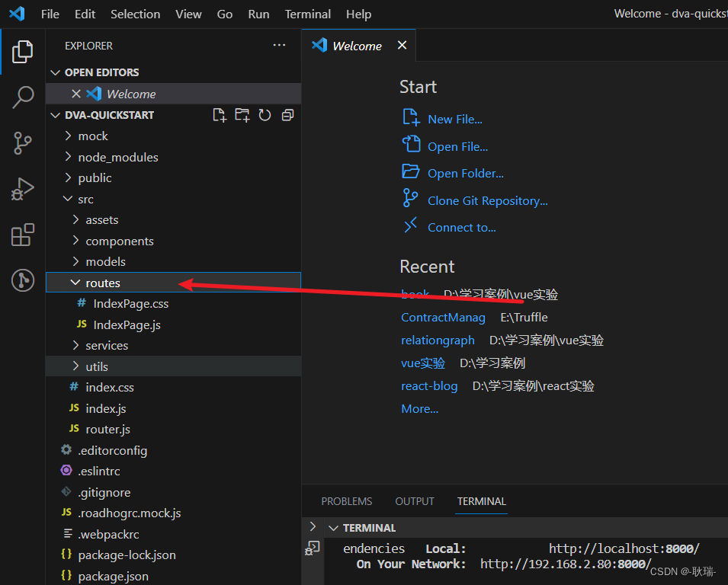Click the split terminal icon
The width and height of the screenshot is (728, 585).
tap(312, 547)
